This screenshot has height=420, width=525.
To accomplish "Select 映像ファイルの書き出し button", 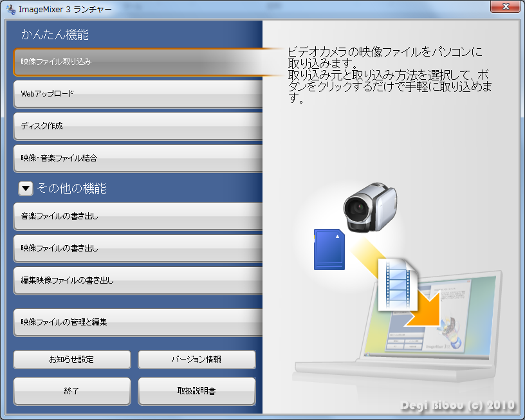I will [138, 248].
